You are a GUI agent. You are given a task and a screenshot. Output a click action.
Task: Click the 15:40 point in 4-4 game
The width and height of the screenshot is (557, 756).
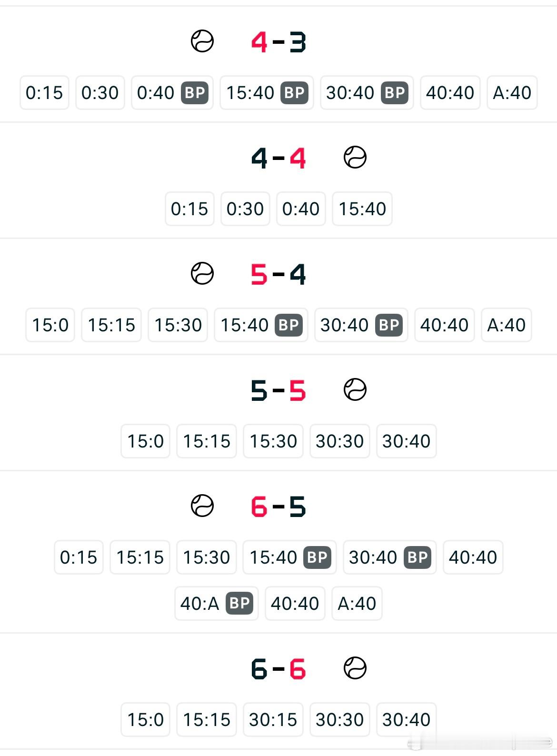click(x=362, y=209)
